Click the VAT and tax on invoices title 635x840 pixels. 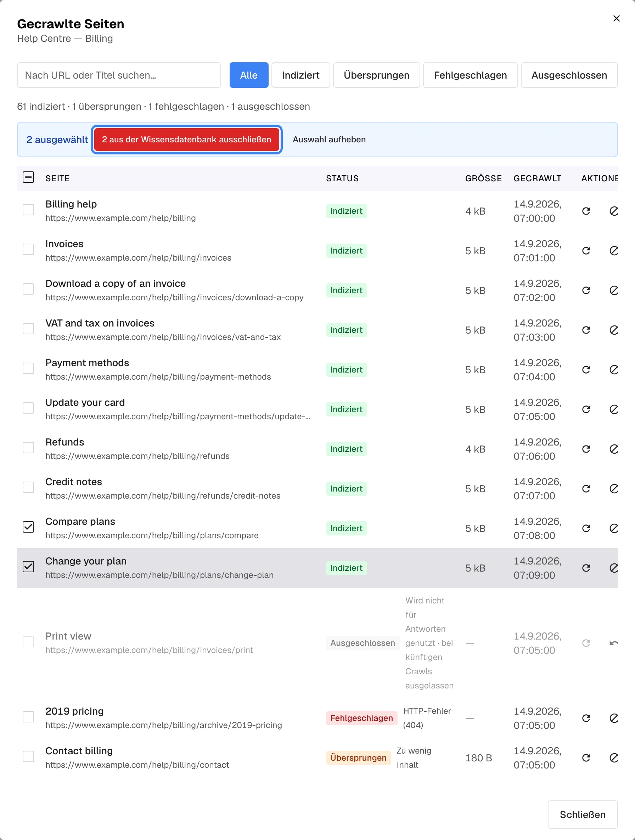click(x=100, y=323)
